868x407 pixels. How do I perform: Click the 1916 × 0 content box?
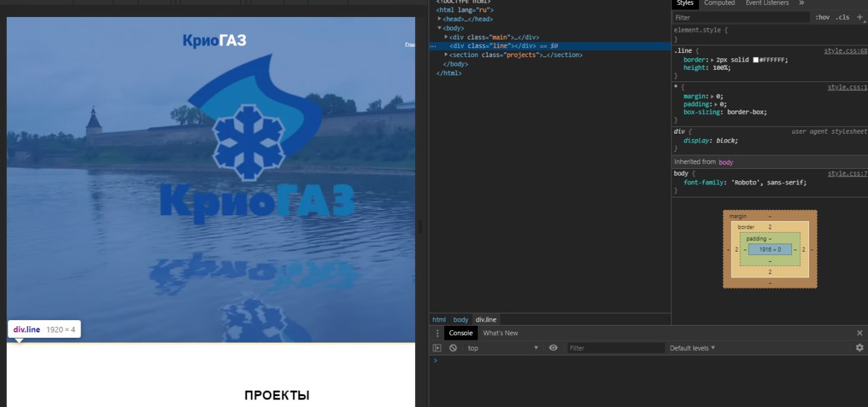tap(770, 250)
